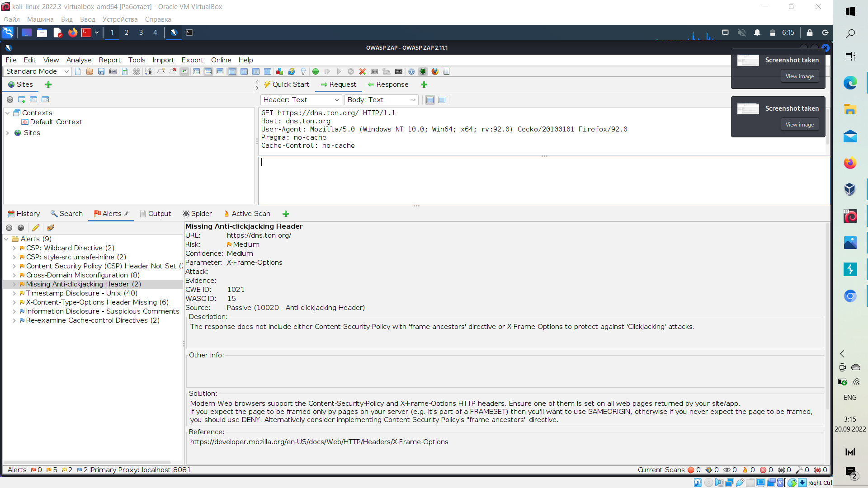Open the Tools menu
The image size is (868, 488).
(137, 60)
